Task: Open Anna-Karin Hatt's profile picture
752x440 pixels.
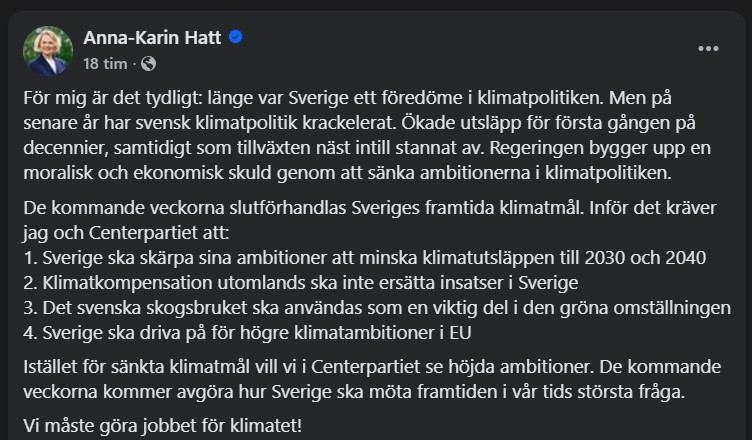Action: 48,51
